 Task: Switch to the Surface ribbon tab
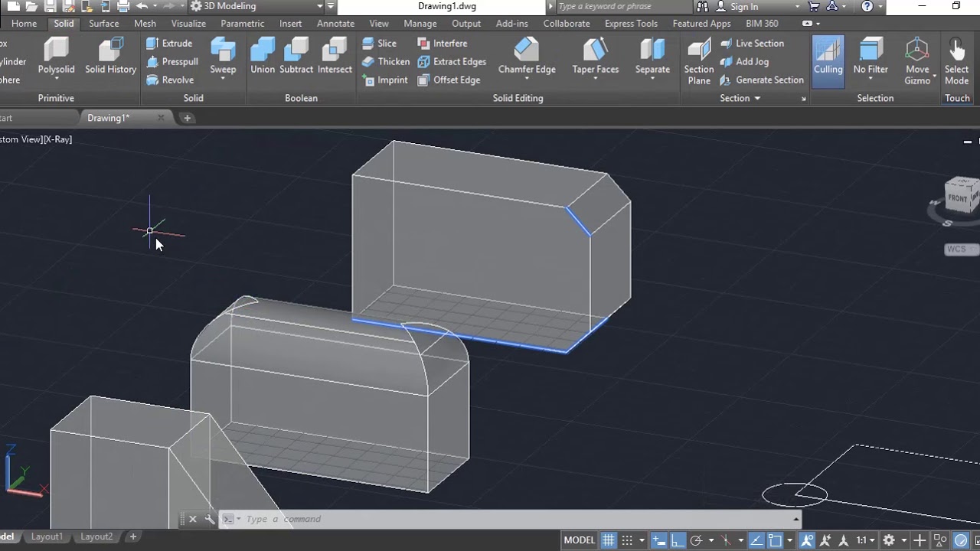103,24
